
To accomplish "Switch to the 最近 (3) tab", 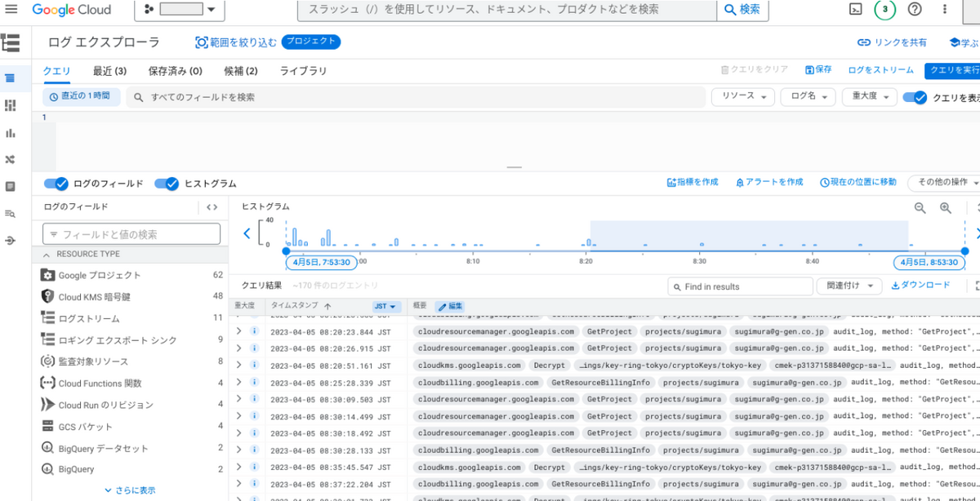I will click(x=109, y=71).
